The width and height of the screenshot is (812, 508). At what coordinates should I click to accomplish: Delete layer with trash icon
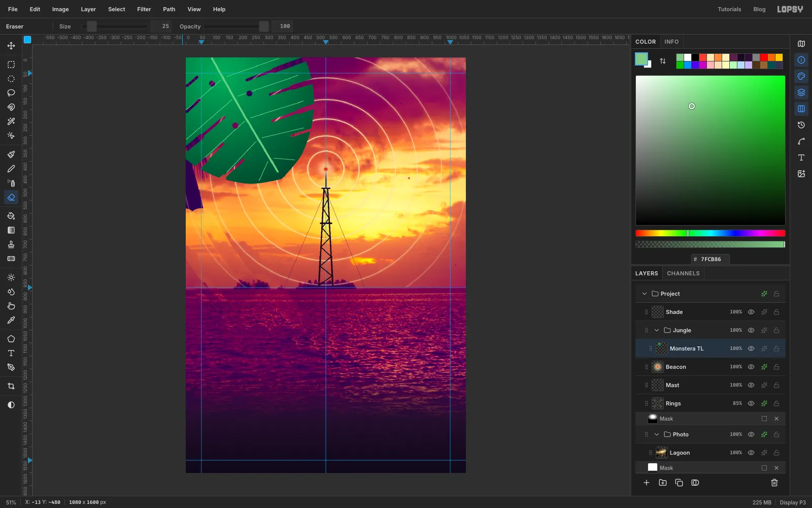pyautogui.click(x=774, y=483)
